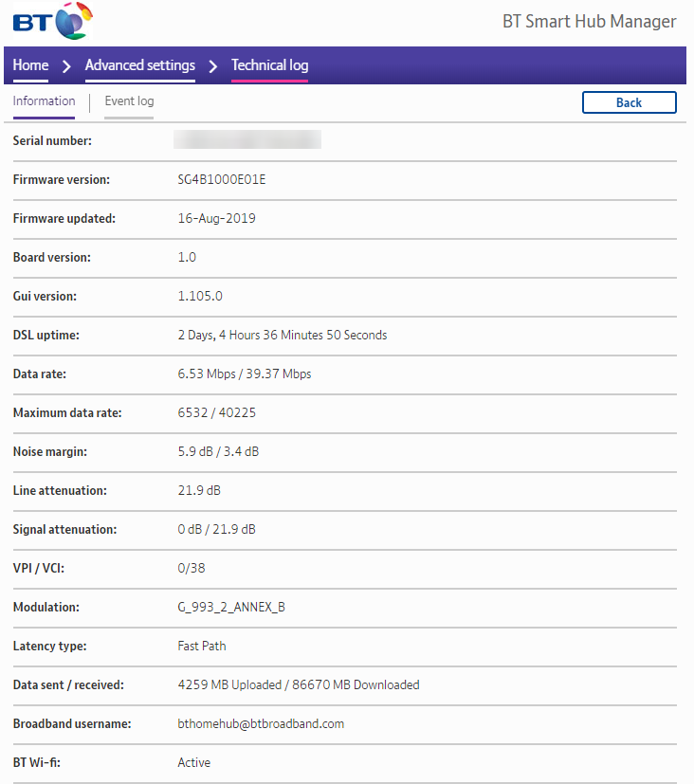The width and height of the screenshot is (694, 784).
Task: Select VPI / VCI value 0/38
Action: coord(191,568)
